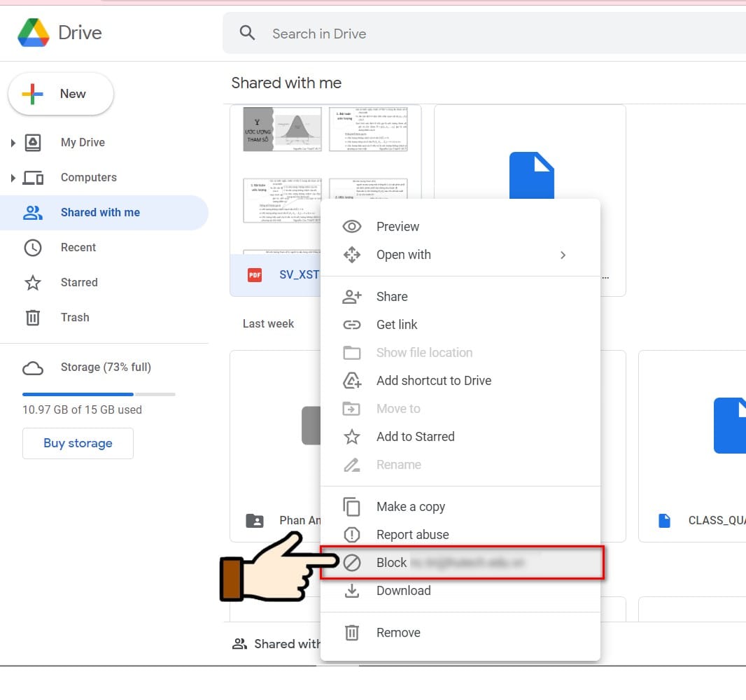Expand the My Drive tree item

tap(14, 142)
